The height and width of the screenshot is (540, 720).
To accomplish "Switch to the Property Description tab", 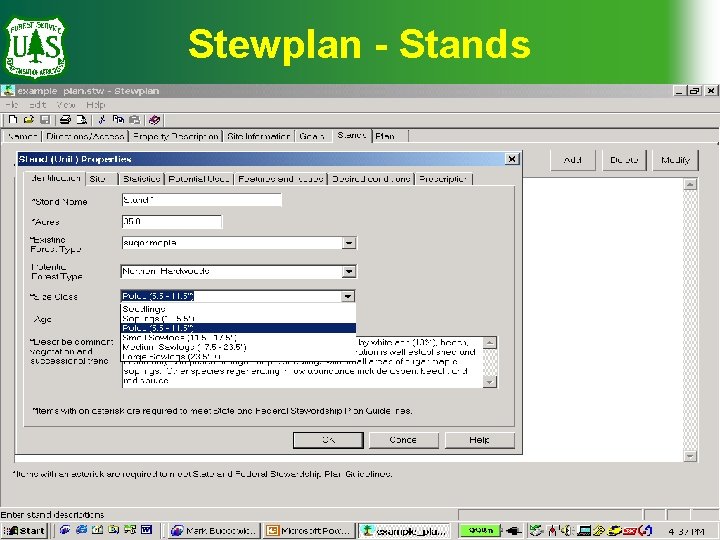I will click(175, 136).
